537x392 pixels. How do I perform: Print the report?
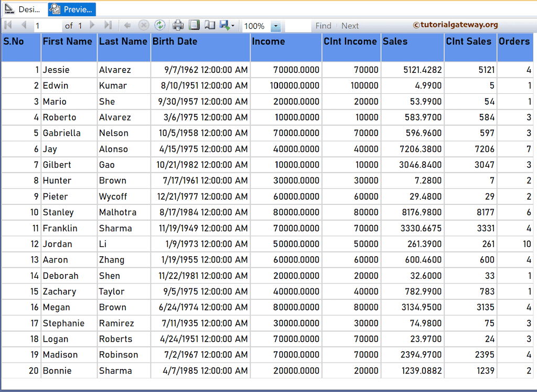(x=178, y=25)
